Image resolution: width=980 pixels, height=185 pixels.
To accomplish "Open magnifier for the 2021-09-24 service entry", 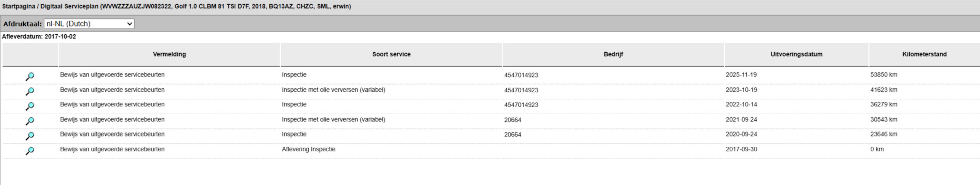I will tap(30, 121).
